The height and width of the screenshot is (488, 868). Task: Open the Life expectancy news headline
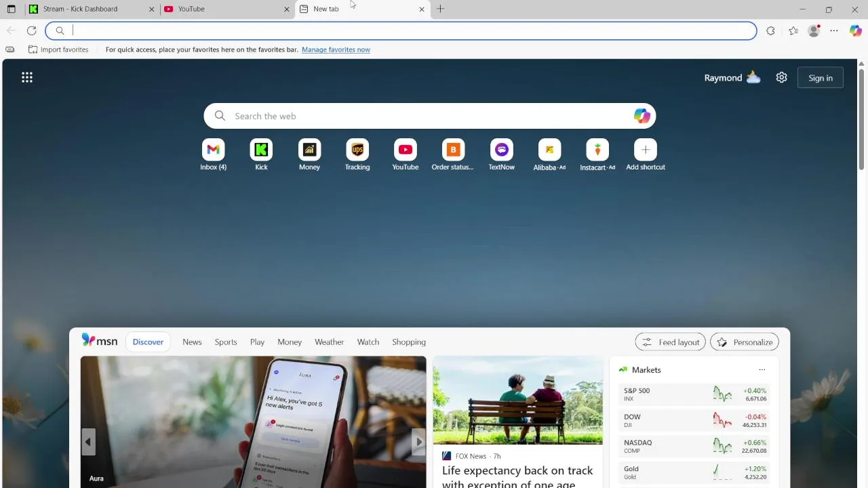517,476
